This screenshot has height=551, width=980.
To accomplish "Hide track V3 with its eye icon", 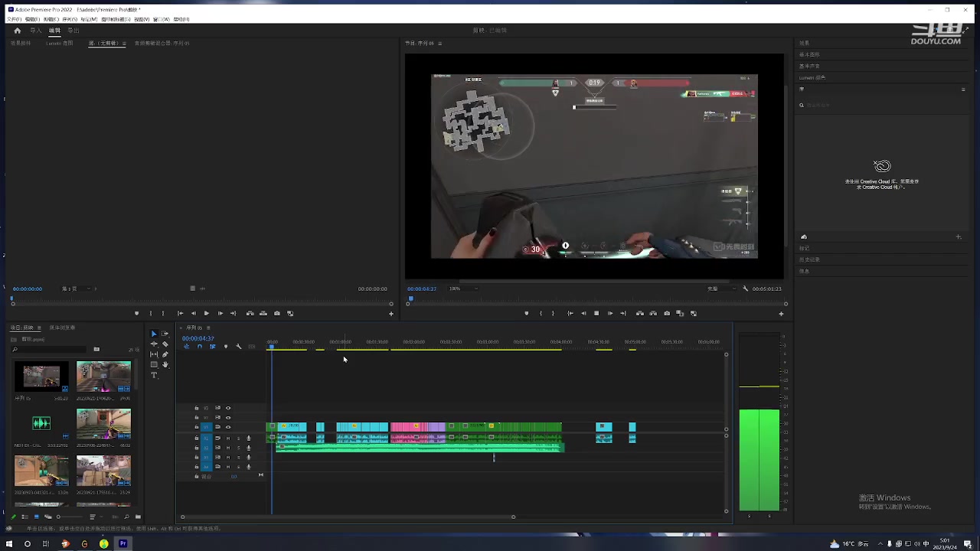I will click(x=227, y=408).
